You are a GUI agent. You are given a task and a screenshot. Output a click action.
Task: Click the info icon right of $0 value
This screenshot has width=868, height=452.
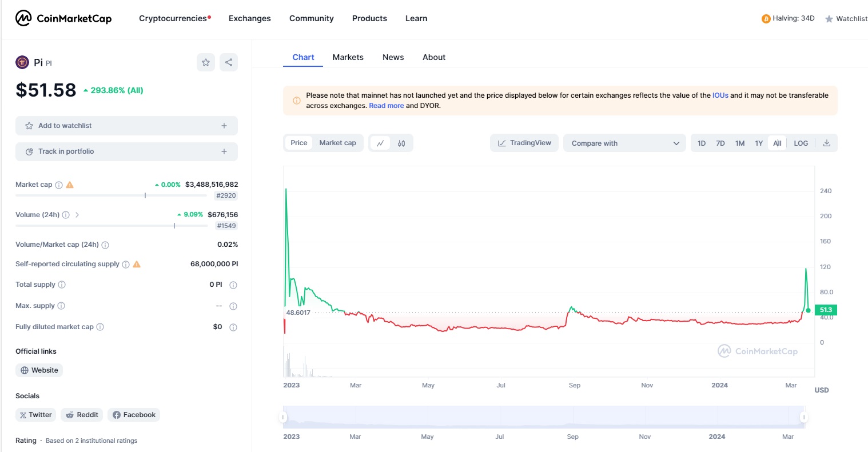click(233, 327)
